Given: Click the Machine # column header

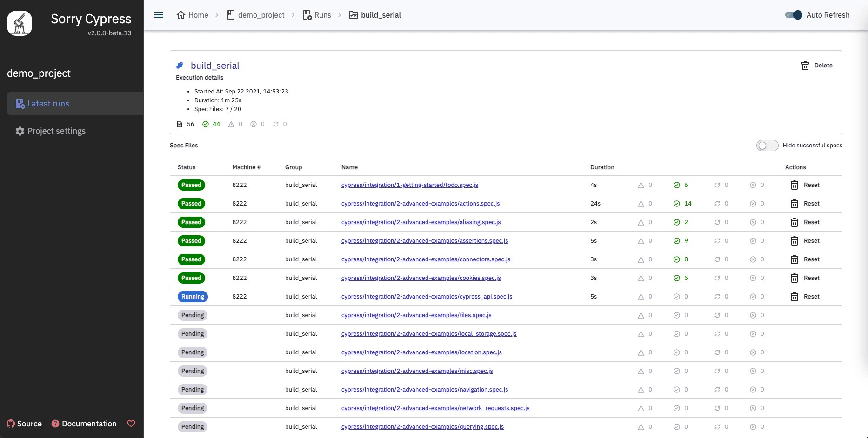Looking at the screenshot, I should (x=247, y=167).
